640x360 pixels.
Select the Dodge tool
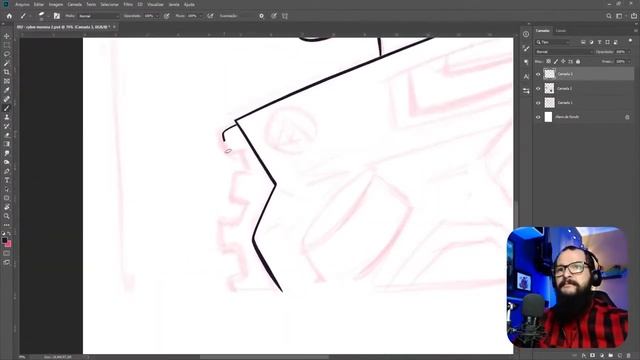point(7,162)
